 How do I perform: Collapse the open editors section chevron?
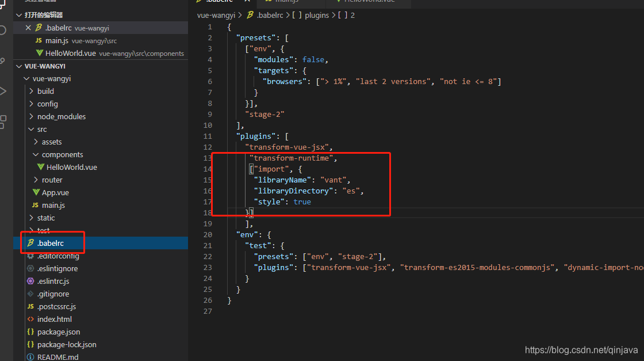click(x=19, y=15)
